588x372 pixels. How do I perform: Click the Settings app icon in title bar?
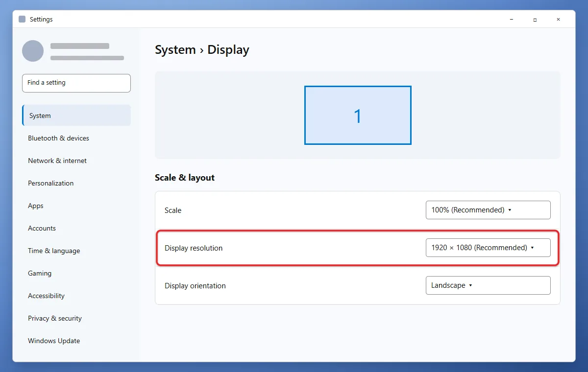pos(22,19)
